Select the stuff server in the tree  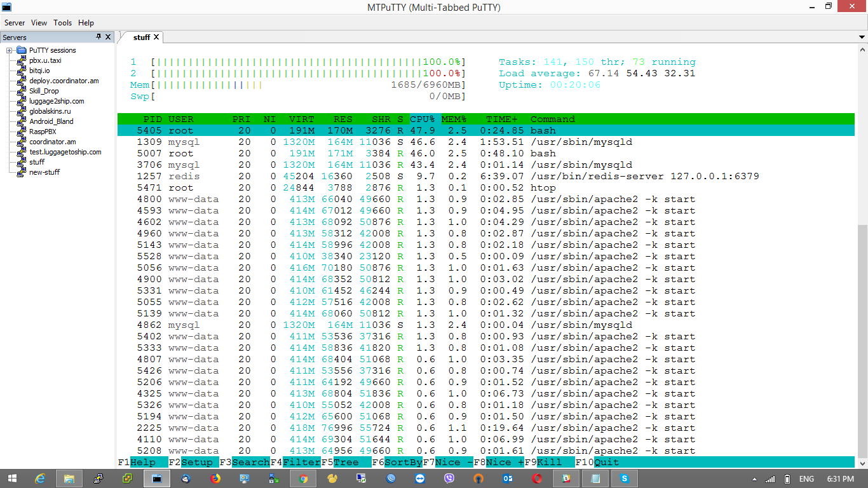(37, 162)
